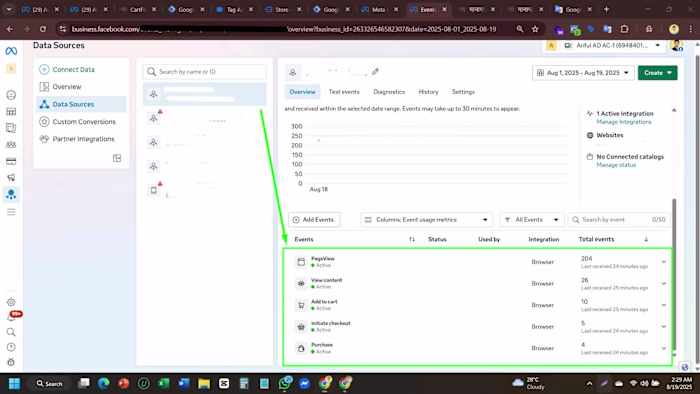Open the sidebar notifications bell with 99+ badge

click(x=11, y=317)
